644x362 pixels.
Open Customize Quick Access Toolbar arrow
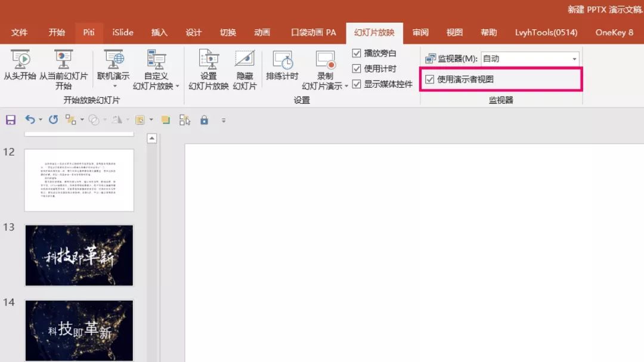(224, 120)
